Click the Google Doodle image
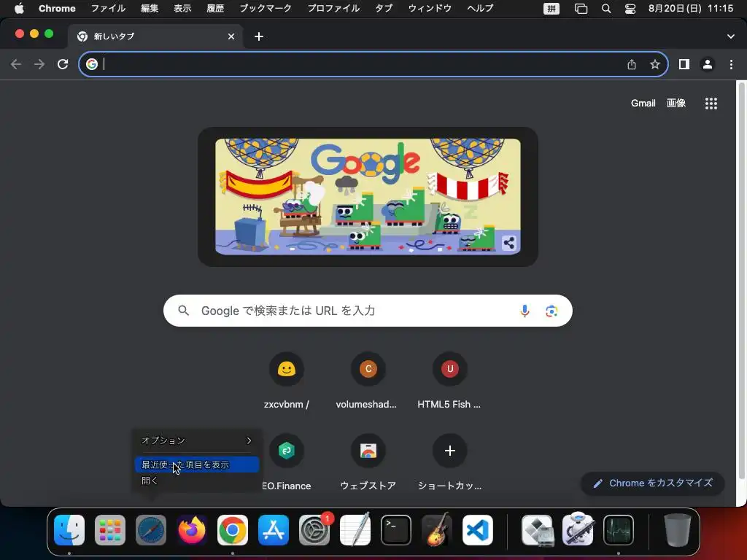Image resolution: width=747 pixels, height=560 pixels. pyautogui.click(x=368, y=197)
